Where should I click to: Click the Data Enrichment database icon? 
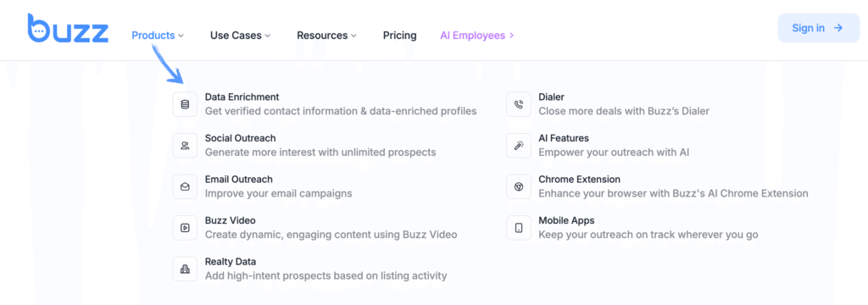(x=185, y=104)
